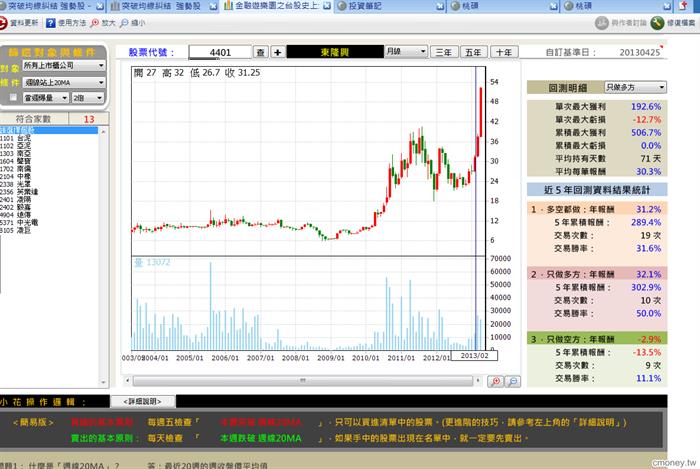Click the 符合家數 count 13
700x469 pixels.
(89, 119)
